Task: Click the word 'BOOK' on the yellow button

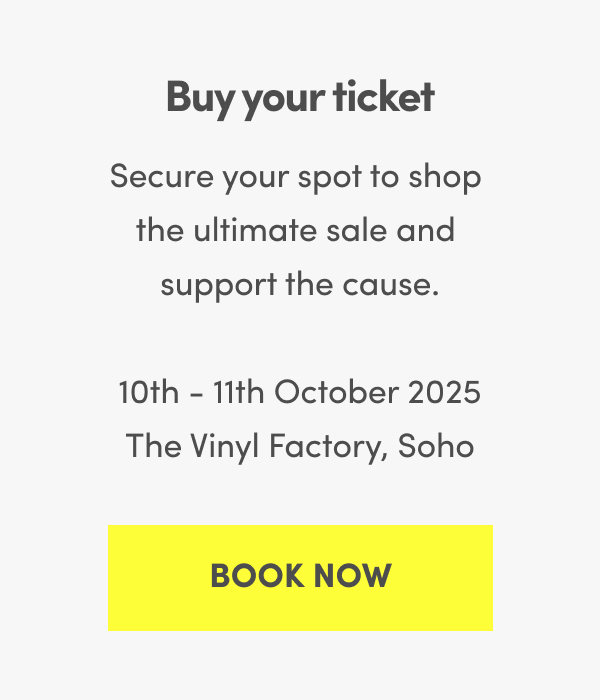Action: point(257,575)
